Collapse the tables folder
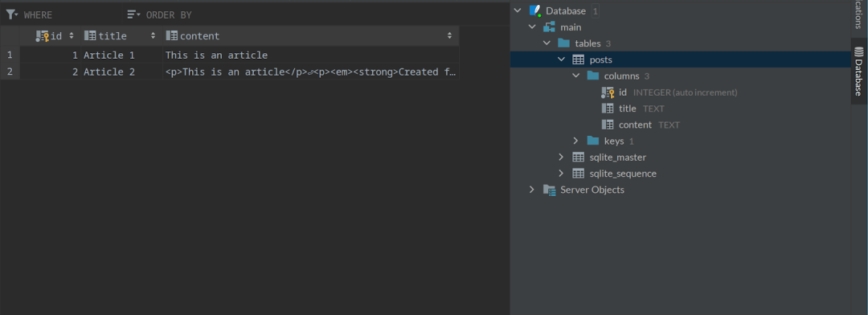868x315 pixels. tap(547, 43)
